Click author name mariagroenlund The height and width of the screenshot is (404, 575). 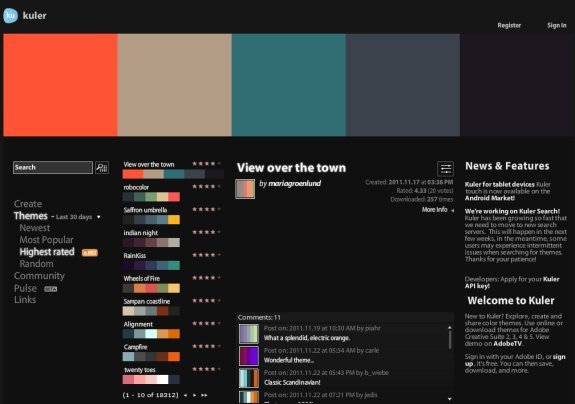click(x=294, y=183)
